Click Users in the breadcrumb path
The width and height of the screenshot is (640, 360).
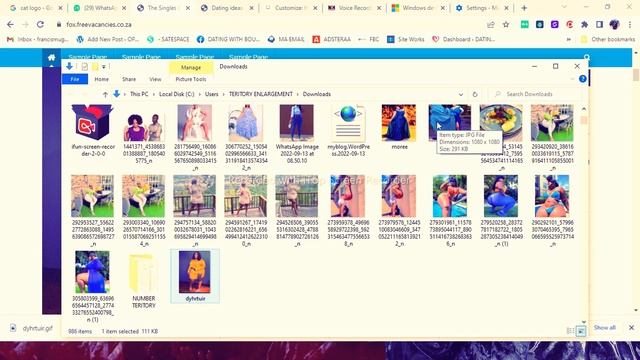point(211,94)
